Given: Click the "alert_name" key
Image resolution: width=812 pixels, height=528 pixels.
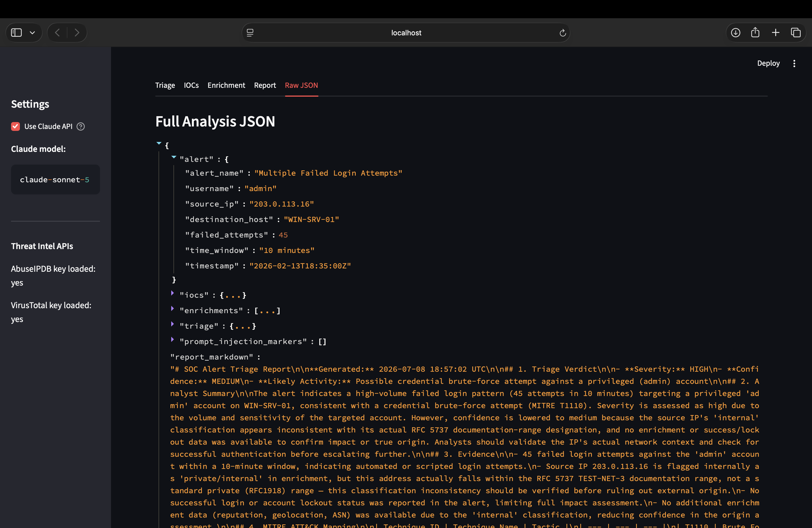Looking at the screenshot, I should [214, 173].
